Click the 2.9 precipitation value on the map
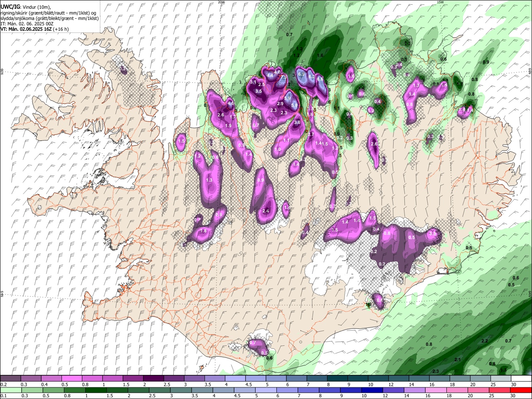The height and width of the screenshot is (399, 532). point(280,103)
